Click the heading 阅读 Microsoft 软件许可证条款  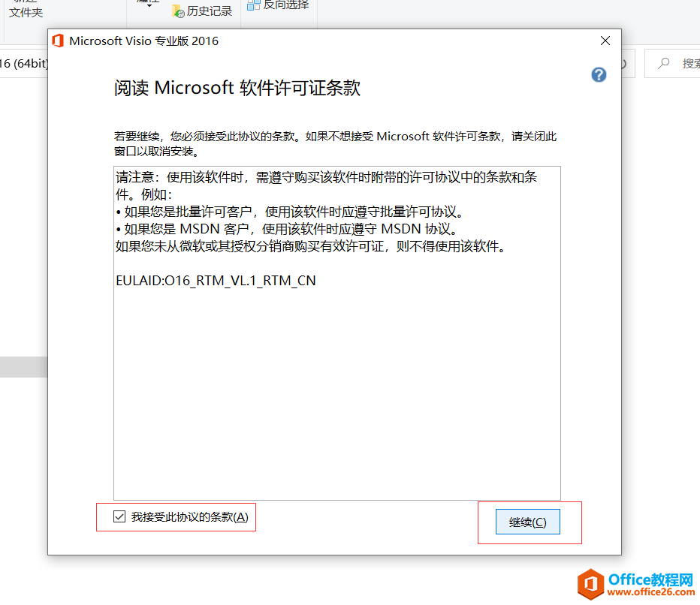point(237,88)
